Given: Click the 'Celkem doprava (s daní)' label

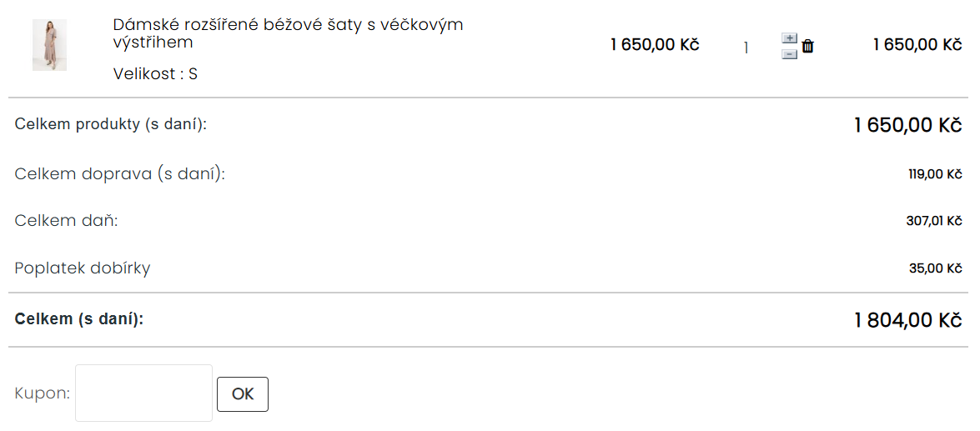Looking at the screenshot, I should coord(120,174).
